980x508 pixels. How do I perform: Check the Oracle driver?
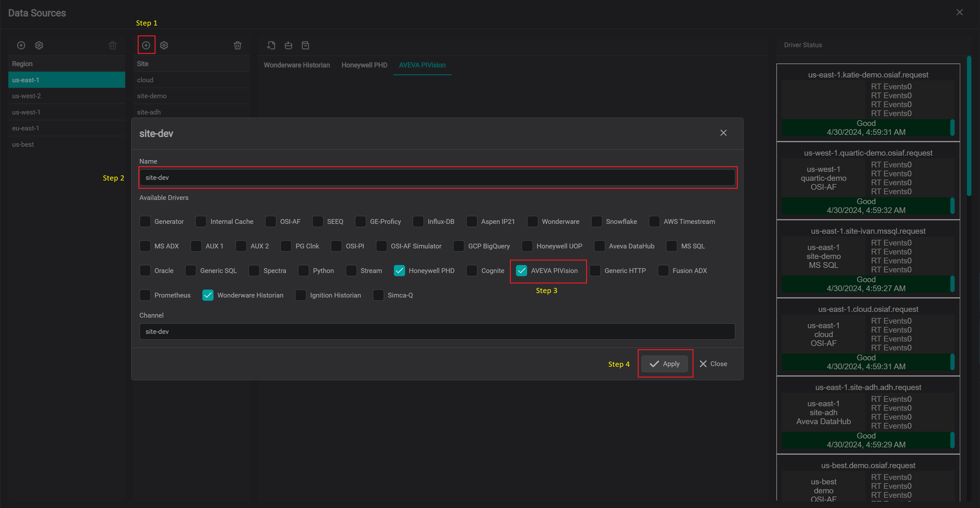point(145,271)
